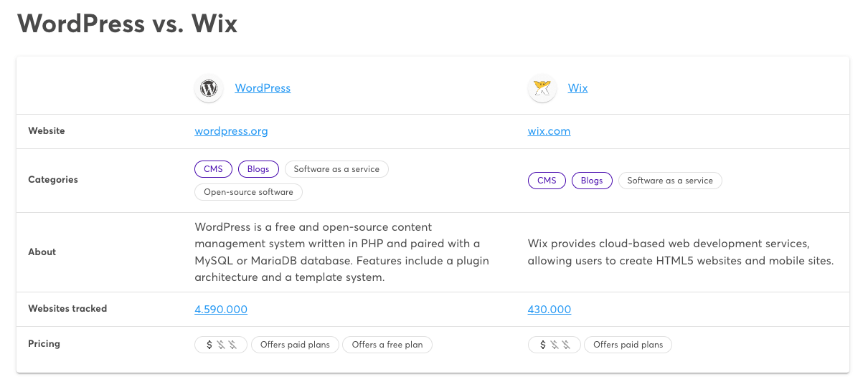Click the WordPress logo icon

pos(209,89)
